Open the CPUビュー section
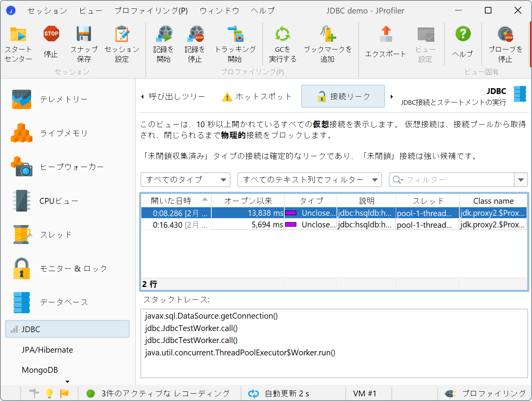The image size is (532, 401). tap(68, 201)
